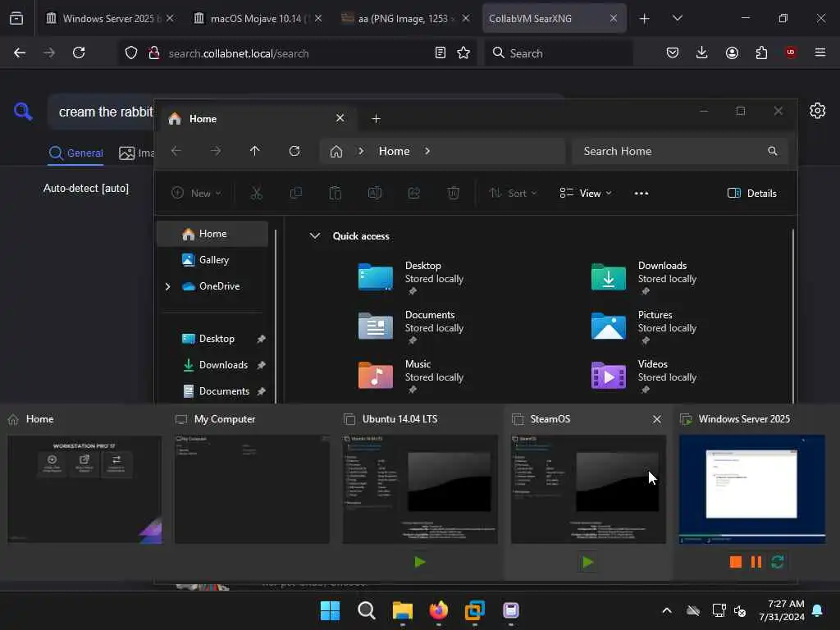Screen dimensions: 840x630
Task: Toggle the Details pane button
Action: click(752, 194)
